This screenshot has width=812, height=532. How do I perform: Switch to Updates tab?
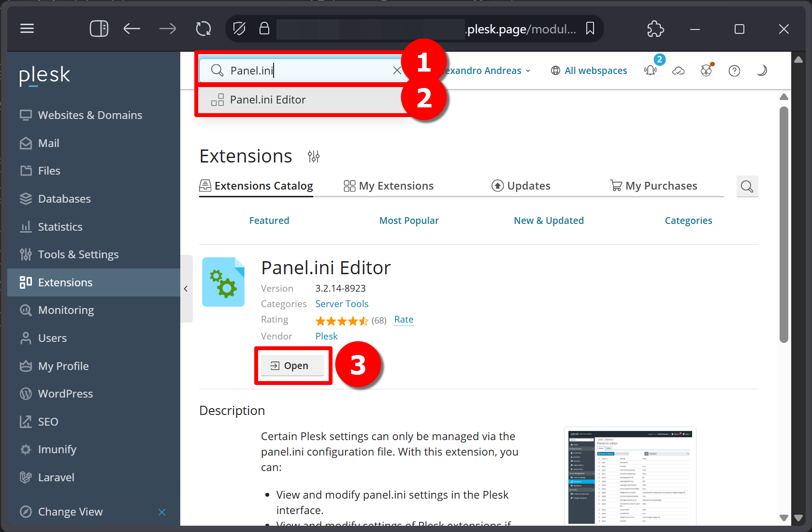tap(521, 186)
